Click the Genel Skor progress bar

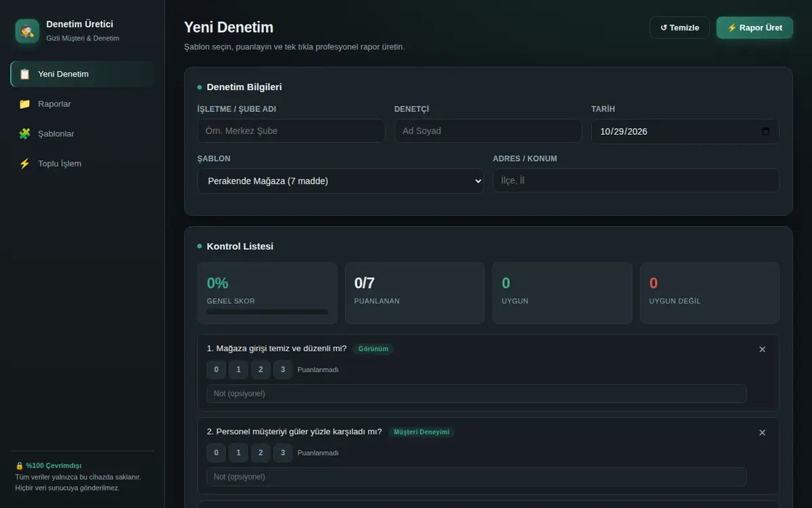(x=267, y=312)
